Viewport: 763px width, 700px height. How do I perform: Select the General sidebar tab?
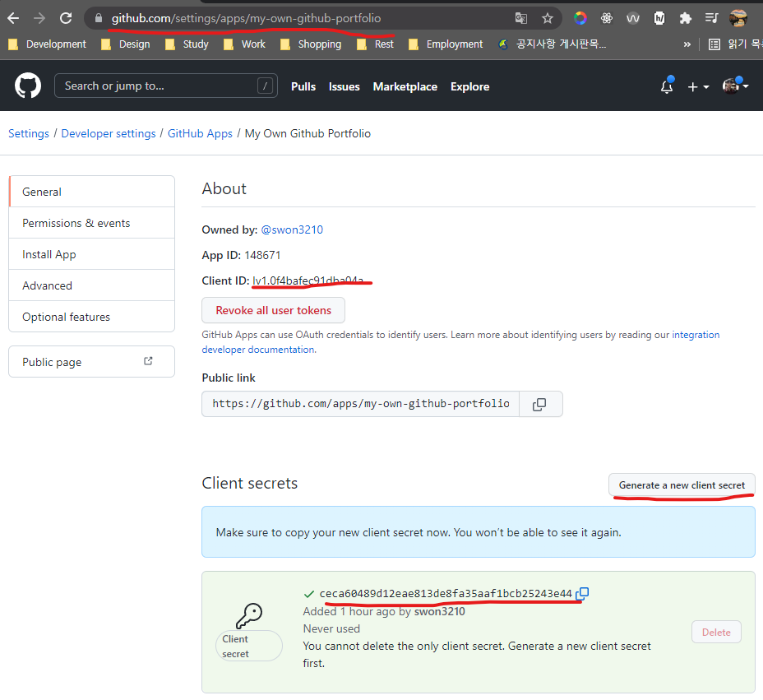pos(91,192)
